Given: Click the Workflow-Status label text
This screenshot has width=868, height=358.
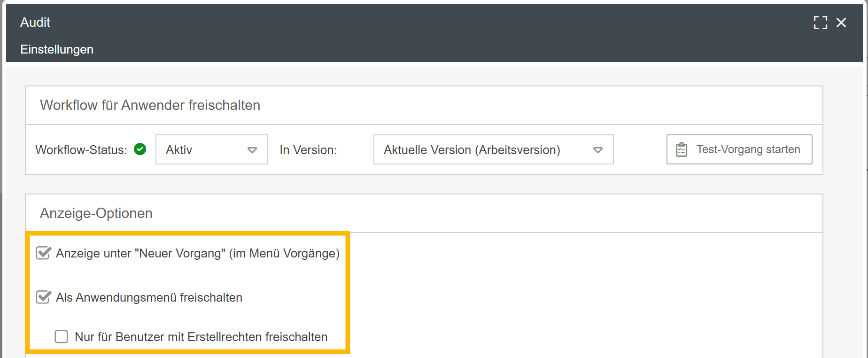Looking at the screenshot, I should 81,150.
